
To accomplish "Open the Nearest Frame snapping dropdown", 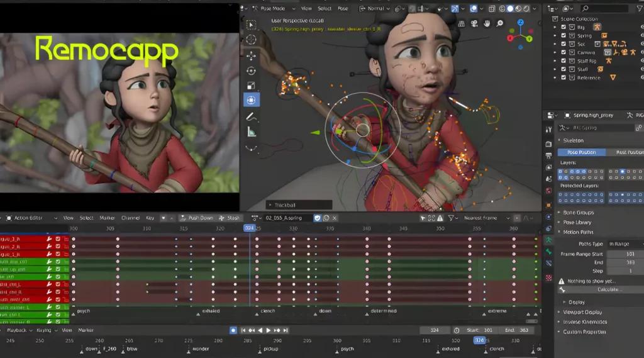I will [x=486, y=218].
